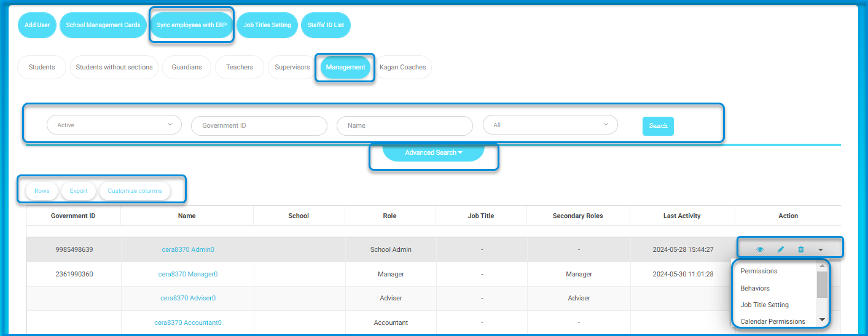This screenshot has width=868, height=336.
Task: Select Government ID 9985498639 cell
Action: 73,250
